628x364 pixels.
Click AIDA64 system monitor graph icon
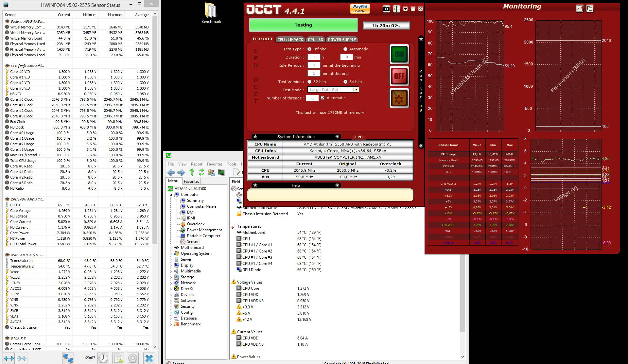coord(221,172)
